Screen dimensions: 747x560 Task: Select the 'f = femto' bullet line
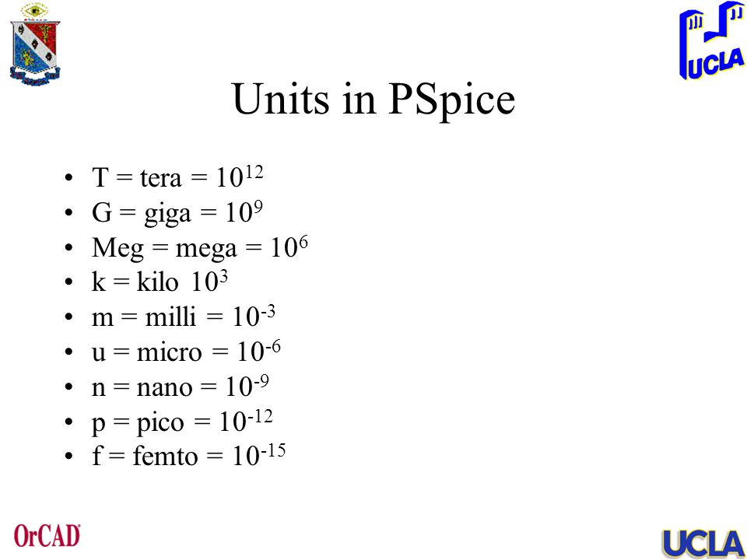[188, 456]
